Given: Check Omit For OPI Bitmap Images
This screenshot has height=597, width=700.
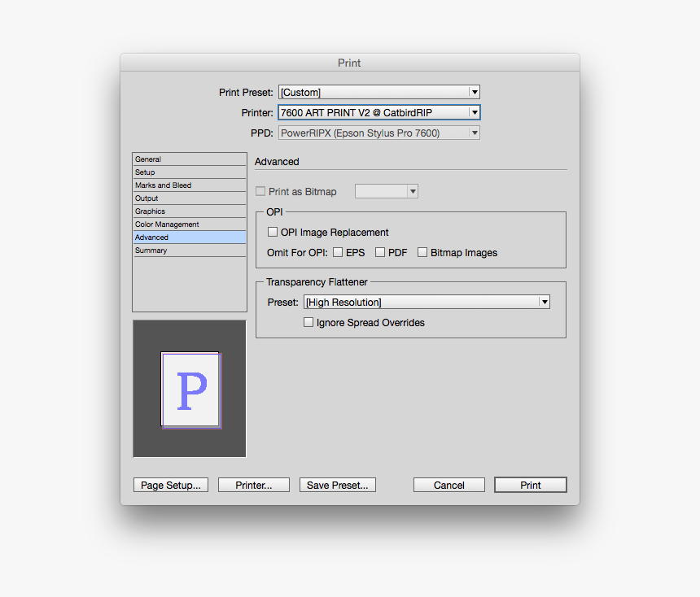Looking at the screenshot, I should point(422,252).
